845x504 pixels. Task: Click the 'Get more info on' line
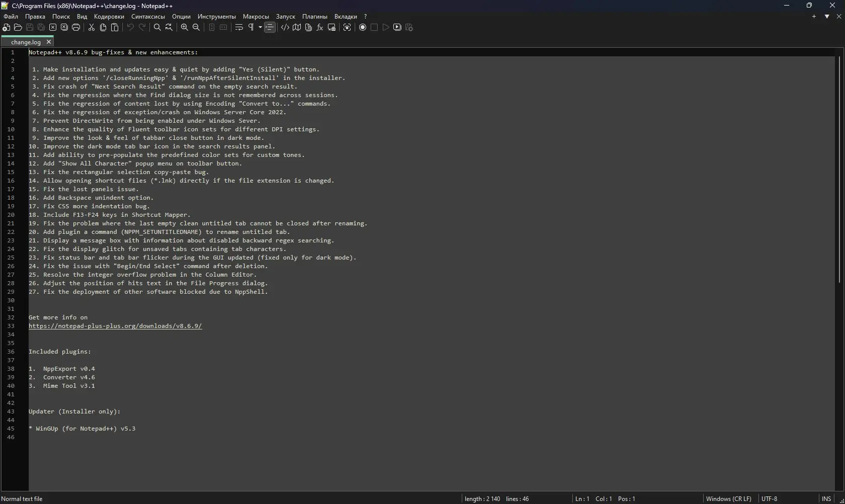[x=58, y=317]
